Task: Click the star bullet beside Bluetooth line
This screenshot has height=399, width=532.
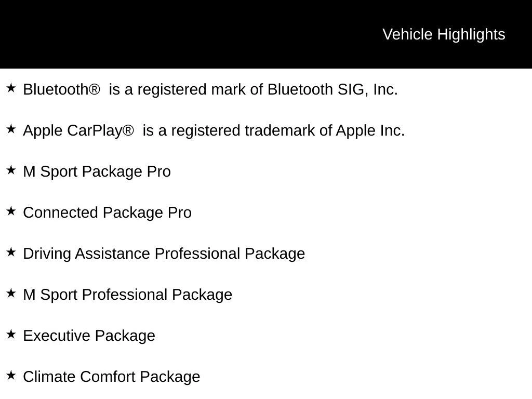Action: coord(11,88)
